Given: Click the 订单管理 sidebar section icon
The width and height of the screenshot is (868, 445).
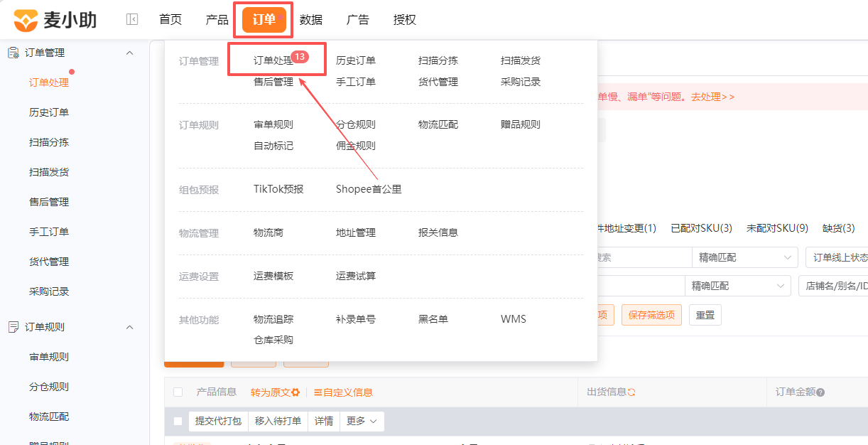Looking at the screenshot, I should [13, 53].
